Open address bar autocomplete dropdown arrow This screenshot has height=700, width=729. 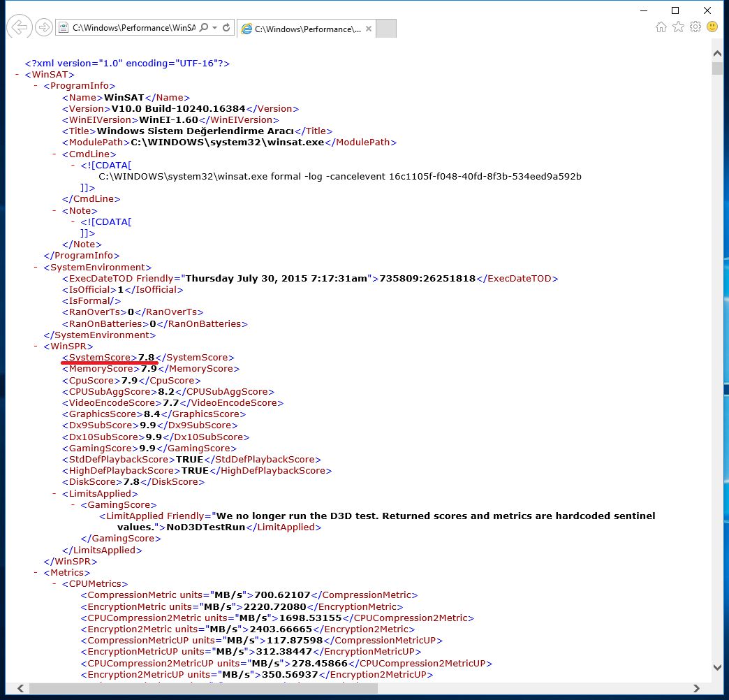[214, 28]
